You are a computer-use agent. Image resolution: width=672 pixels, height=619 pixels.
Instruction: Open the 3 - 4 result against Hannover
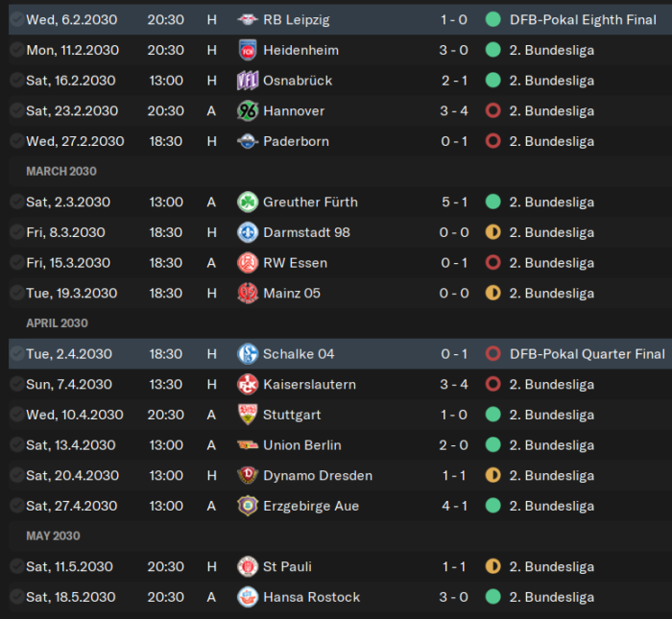coord(454,111)
